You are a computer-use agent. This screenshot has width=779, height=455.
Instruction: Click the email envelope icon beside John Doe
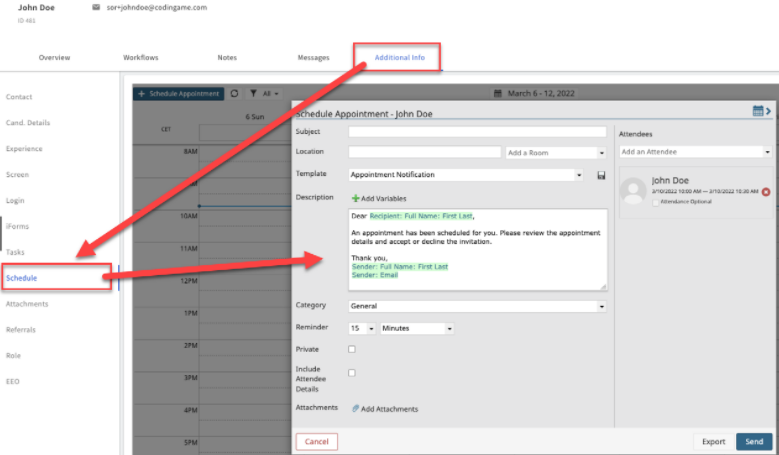[x=96, y=7]
